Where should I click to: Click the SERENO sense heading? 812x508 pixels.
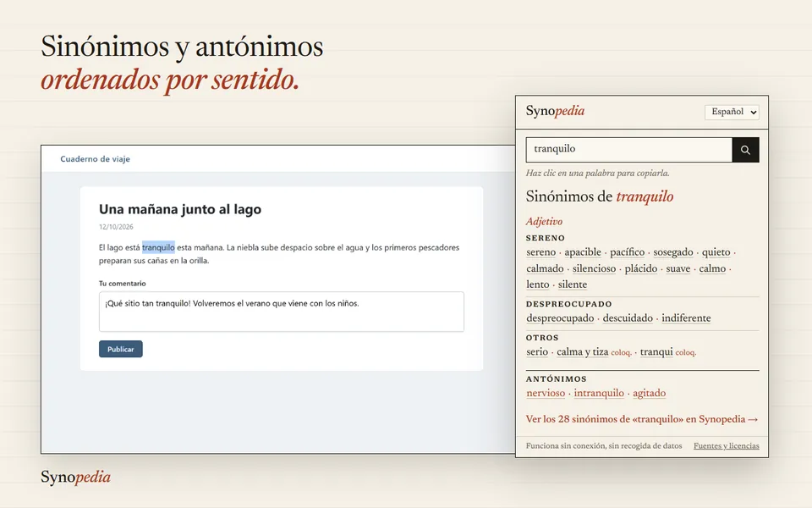click(x=546, y=238)
